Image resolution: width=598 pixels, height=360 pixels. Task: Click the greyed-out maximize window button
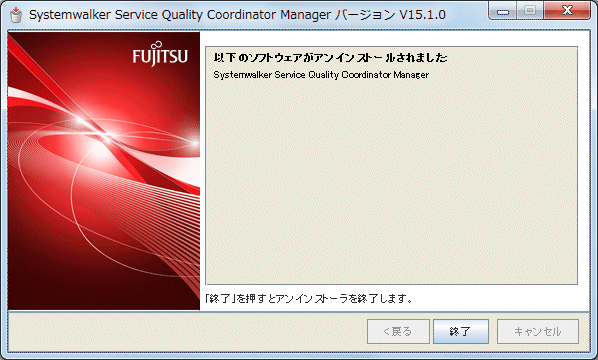tap(530, 11)
